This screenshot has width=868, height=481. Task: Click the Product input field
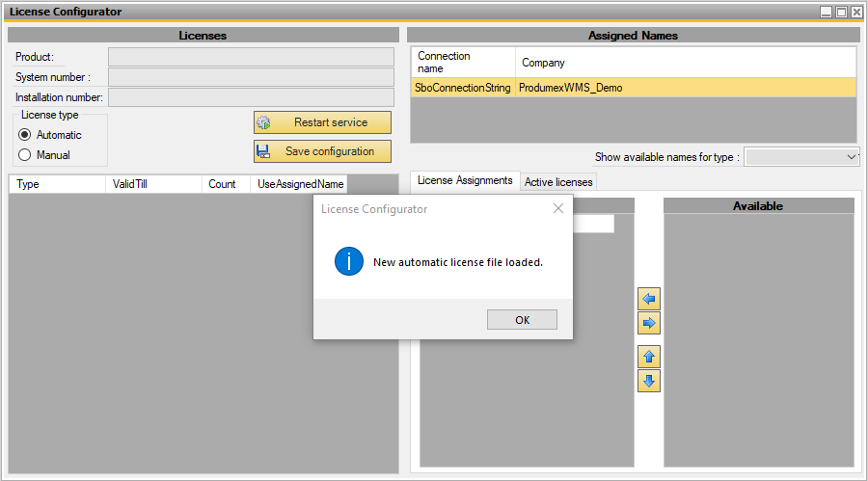click(251, 57)
